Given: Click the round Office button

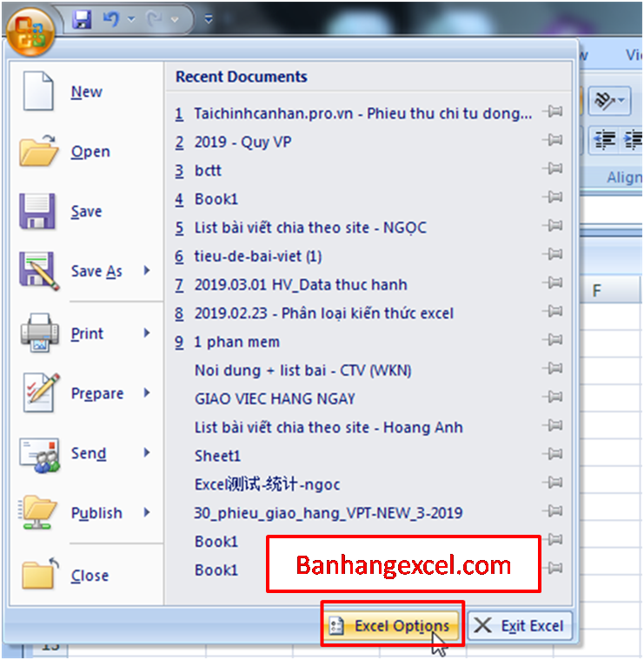Looking at the screenshot, I should pyautogui.click(x=30, y=33).
